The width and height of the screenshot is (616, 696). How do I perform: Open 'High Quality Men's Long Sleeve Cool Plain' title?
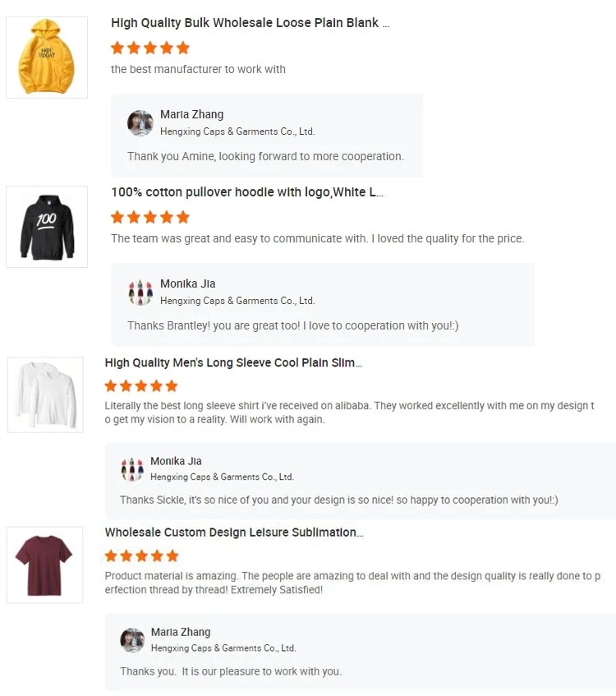click(233, 362)
